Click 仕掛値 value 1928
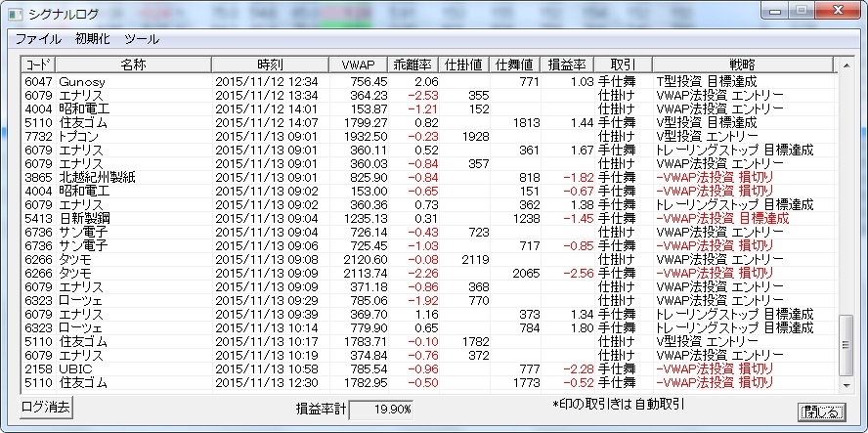This screenshot has height=433, width=868. tap(475, 136)
